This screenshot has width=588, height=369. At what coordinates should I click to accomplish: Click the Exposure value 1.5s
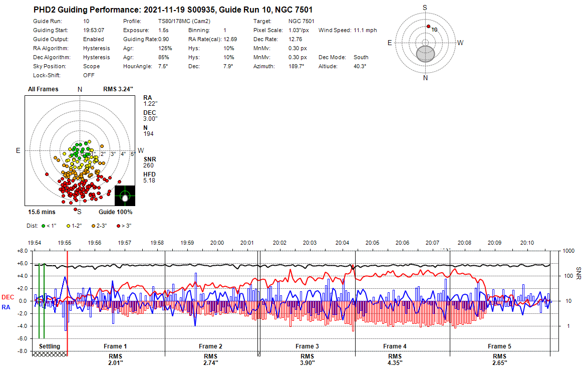click(x=163, y=30)
